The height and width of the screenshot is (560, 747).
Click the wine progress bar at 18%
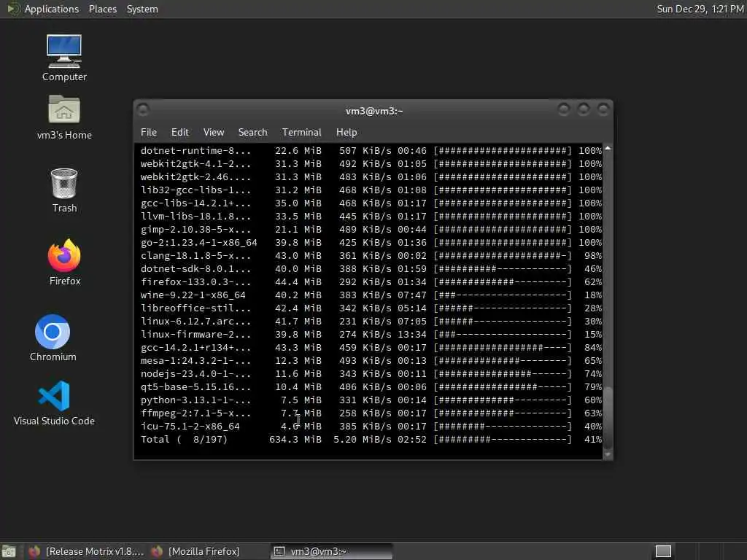(x=502, y=295)
